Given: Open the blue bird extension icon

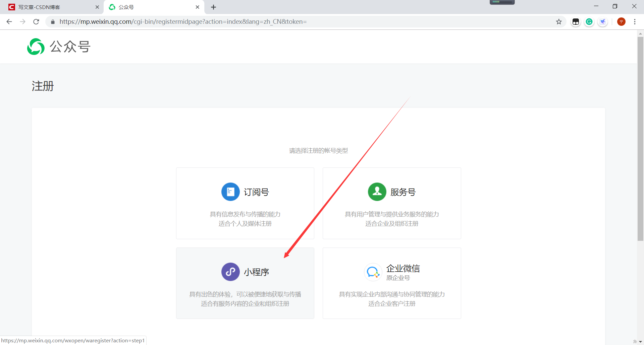Looking at the screenshot, I should (x=603, y=22).
